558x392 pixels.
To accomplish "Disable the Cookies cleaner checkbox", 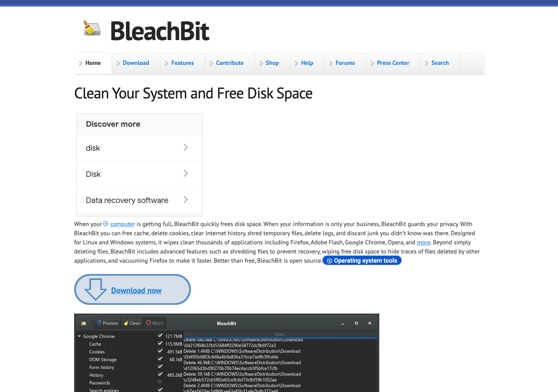I will [x=160, y=352].
